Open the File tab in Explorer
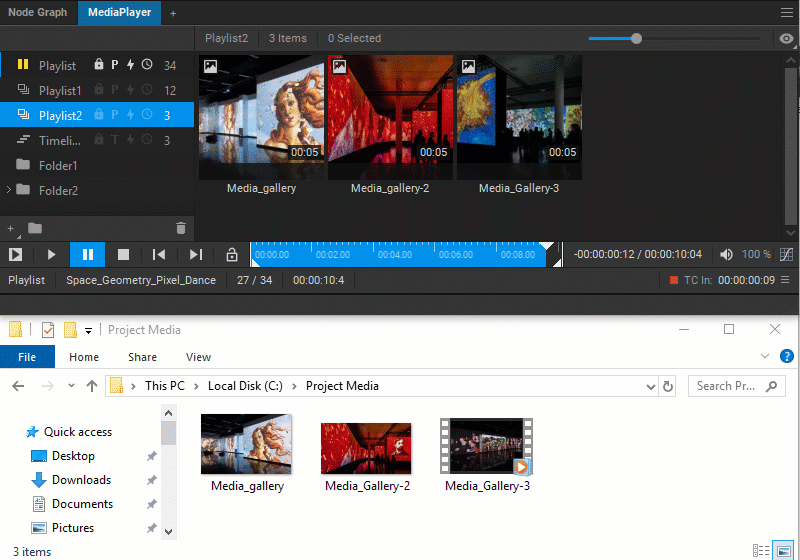 pos(27,357)
